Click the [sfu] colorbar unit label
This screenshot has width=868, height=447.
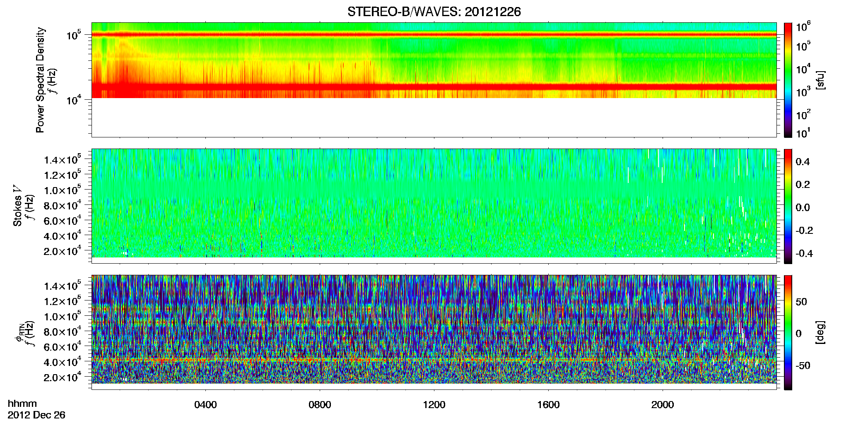[x=820, y=80]
